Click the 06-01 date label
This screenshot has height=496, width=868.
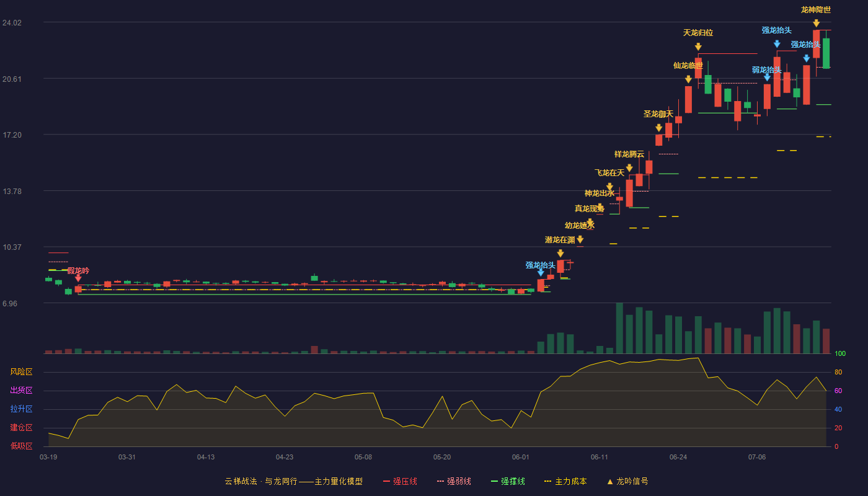(521, 457)
